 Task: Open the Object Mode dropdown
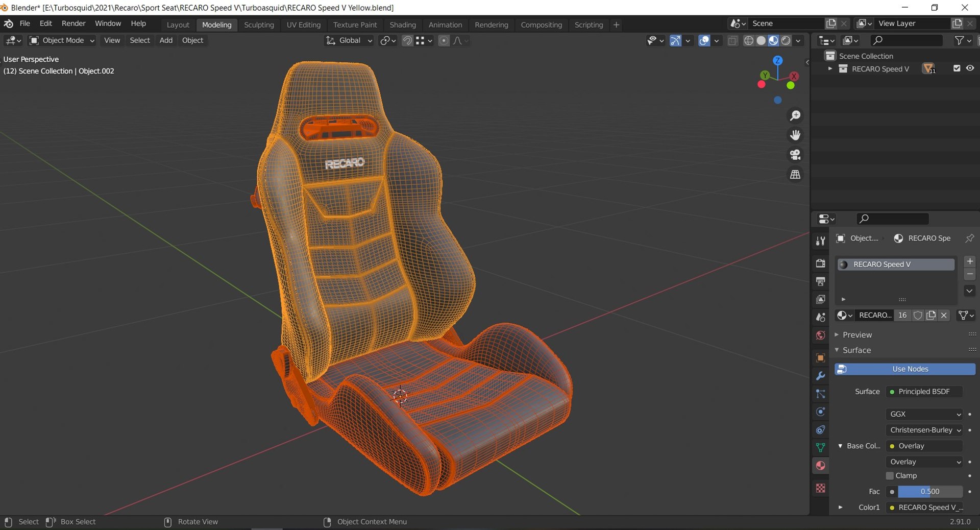pyautogui.click(x=62, y=41)
